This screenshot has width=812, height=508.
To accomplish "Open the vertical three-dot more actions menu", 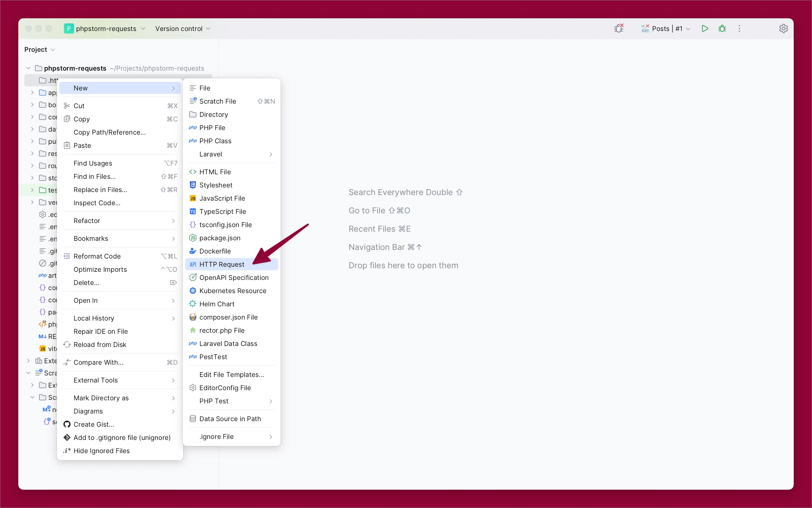I will [x=739, y=28].
